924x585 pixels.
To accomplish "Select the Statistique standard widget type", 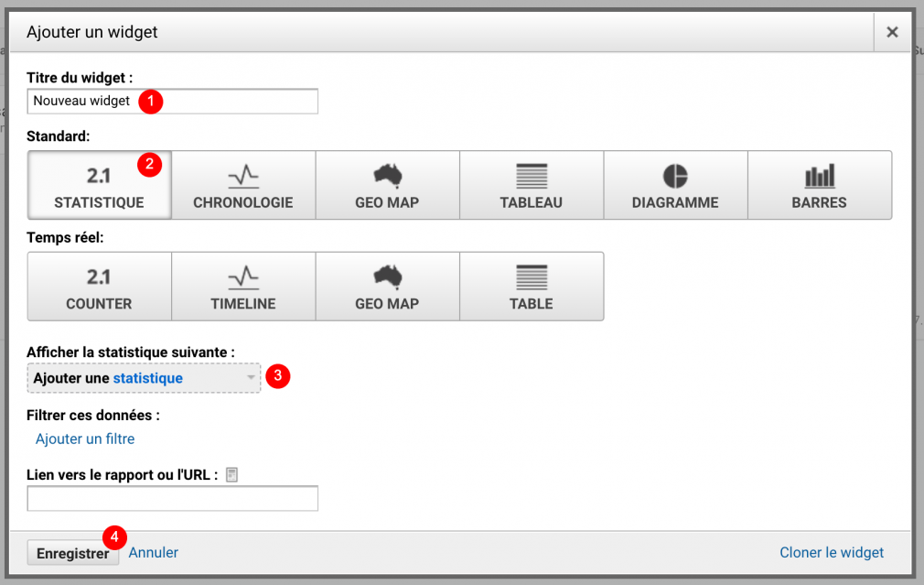I will click(x=99, y=185).
